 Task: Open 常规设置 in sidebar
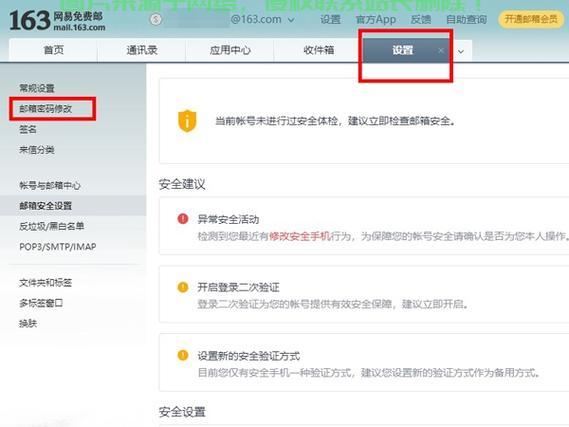(x=37, y=88)
